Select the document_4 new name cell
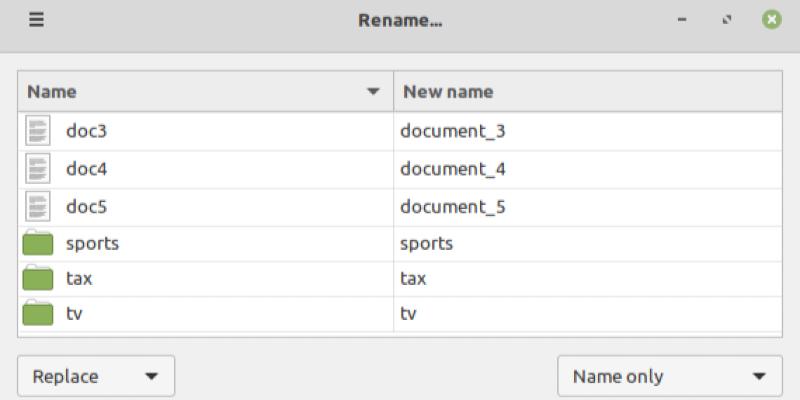Viewport: 800px width, 400px height. pyautogui.click(x=453, y=169)
